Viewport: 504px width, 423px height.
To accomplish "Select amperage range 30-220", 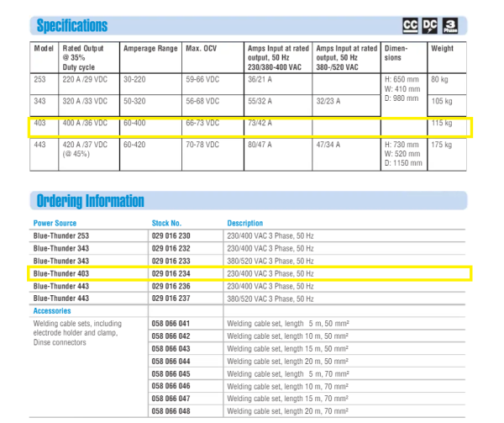I will coord(134,79).
